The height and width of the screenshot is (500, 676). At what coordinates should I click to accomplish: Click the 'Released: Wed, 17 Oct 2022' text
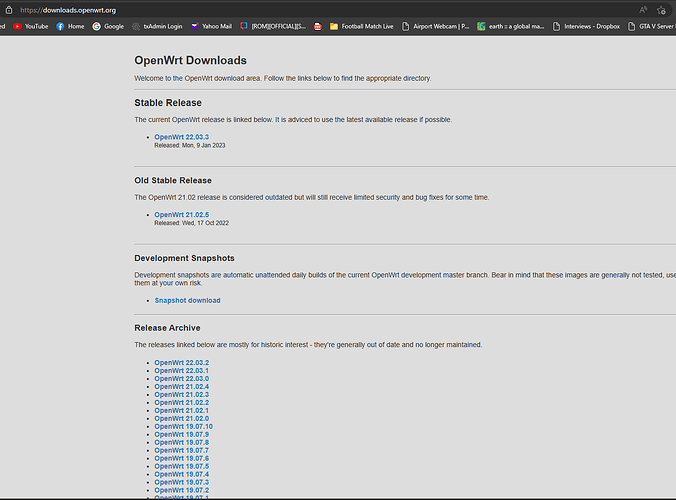(x=192, y=223)
